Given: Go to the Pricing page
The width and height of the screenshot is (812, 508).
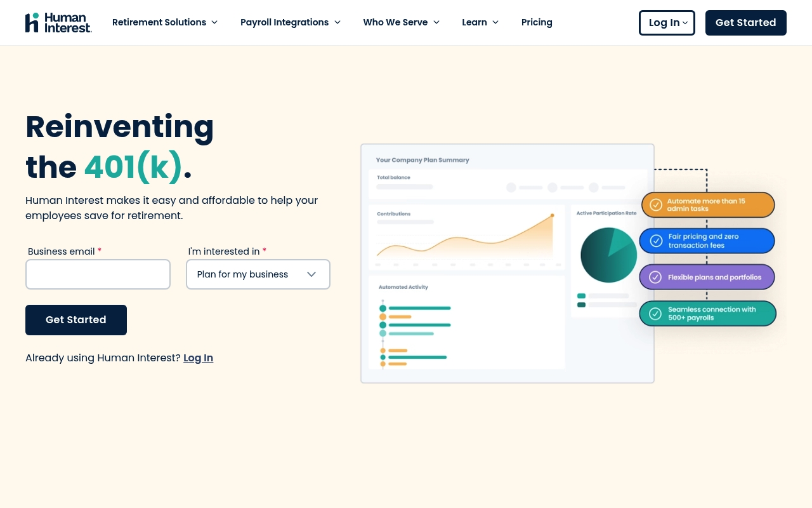Looking at the screenshot, I should 537,22.
